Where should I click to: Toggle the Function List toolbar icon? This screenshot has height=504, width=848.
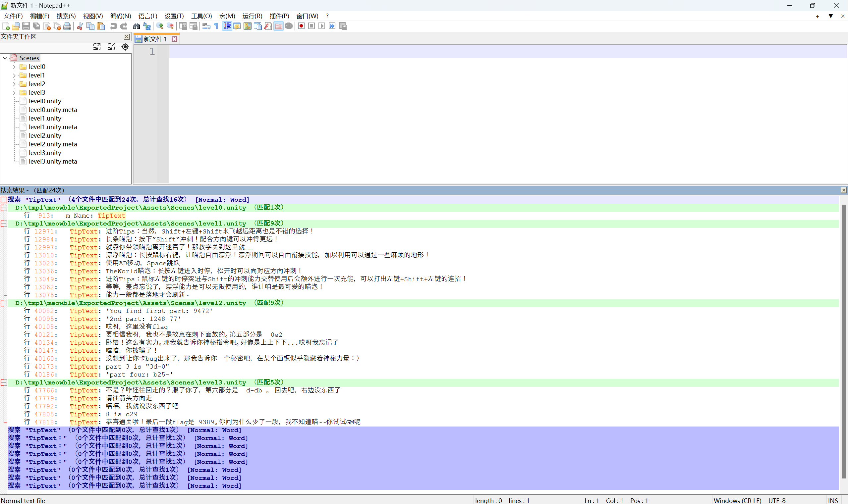click(x=268, y=26)
